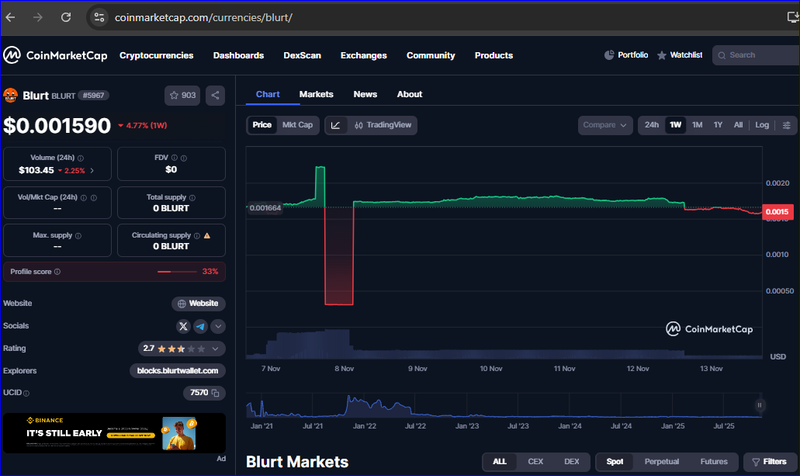Open Blurt's X (Twitter) social link
Screen dimensions: 800x476
(x=183, y=326)
